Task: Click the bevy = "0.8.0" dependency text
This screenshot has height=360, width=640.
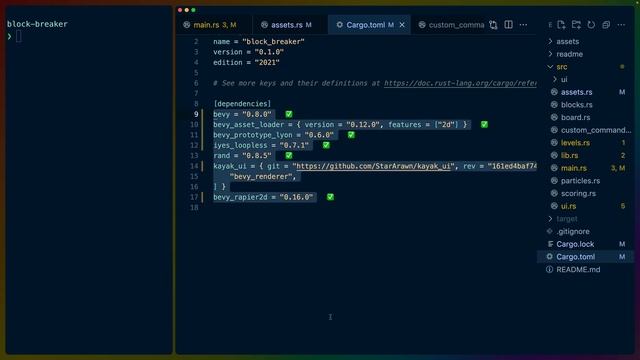Action: [x=242, y=114]
